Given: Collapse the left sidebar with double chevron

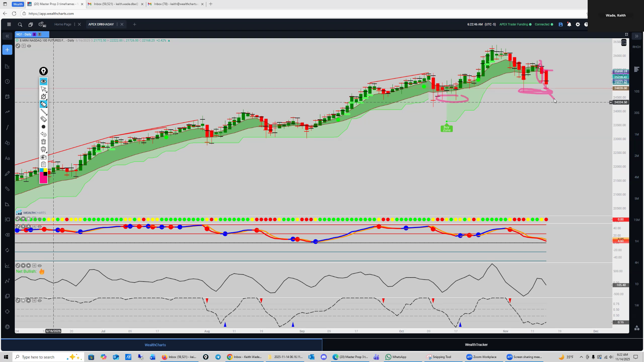Looking at the screenshot, I should click(7, 36).
